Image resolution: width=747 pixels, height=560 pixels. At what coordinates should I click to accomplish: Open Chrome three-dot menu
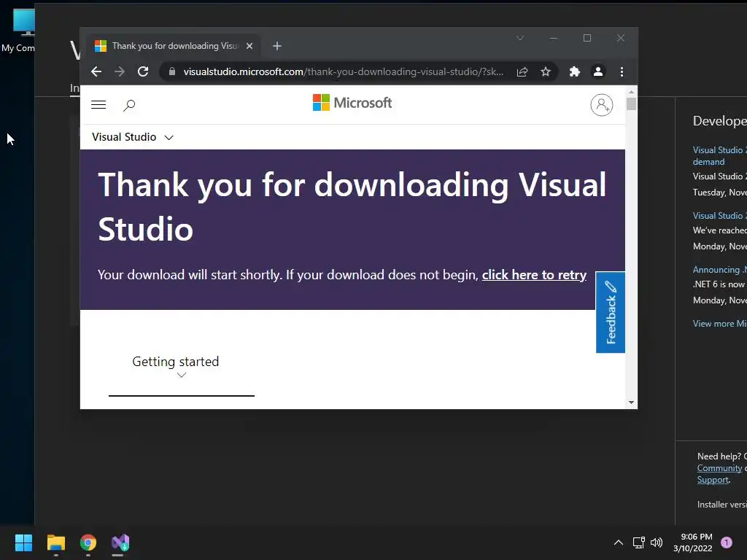pos(622,71)
